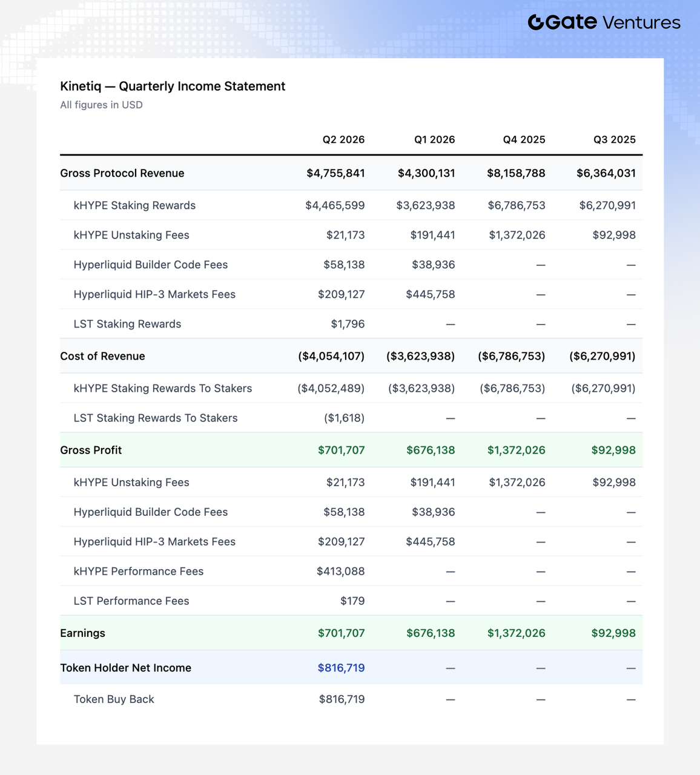Click the Cost of Revenue row label
Image resolution: width=700 pixels, height=775 pixels.
[x=102, y=356]
